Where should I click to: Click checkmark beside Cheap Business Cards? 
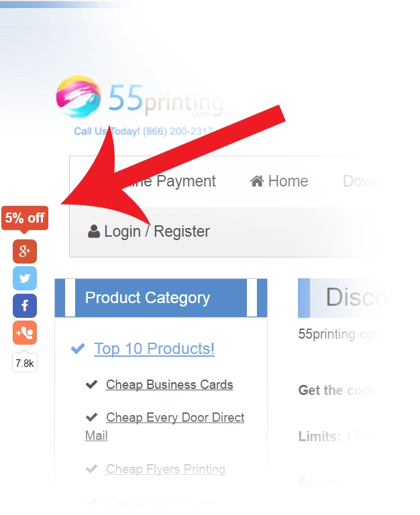point(91,384)
